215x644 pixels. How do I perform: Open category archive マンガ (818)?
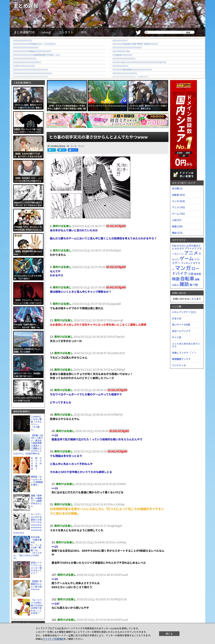pos(178,201)
